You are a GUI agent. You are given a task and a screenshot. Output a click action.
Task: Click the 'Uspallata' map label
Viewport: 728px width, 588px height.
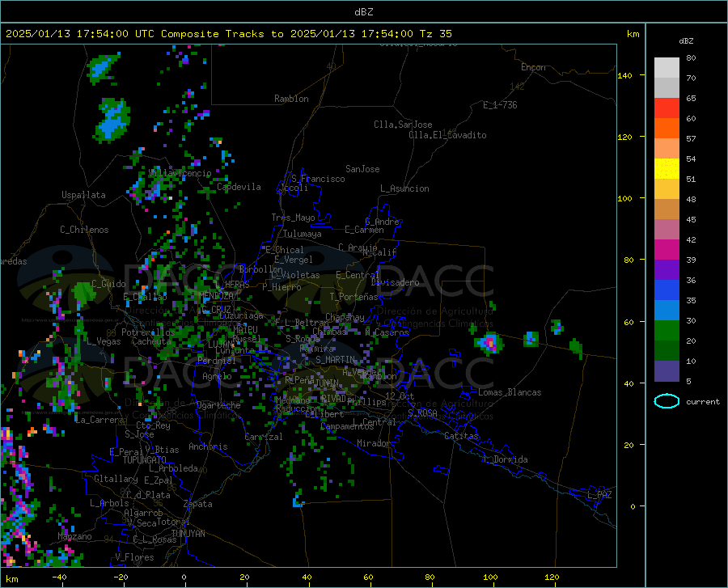(x=83, y=195)
